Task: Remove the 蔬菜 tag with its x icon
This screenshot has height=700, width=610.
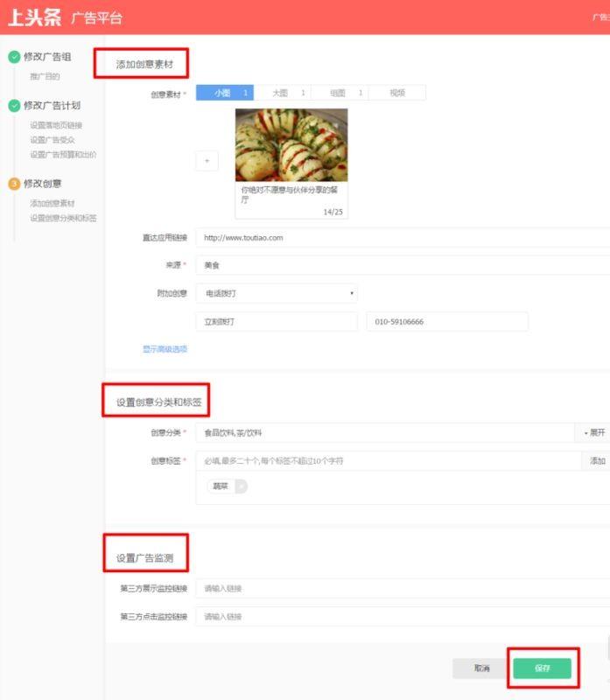Action: point(242,486)
